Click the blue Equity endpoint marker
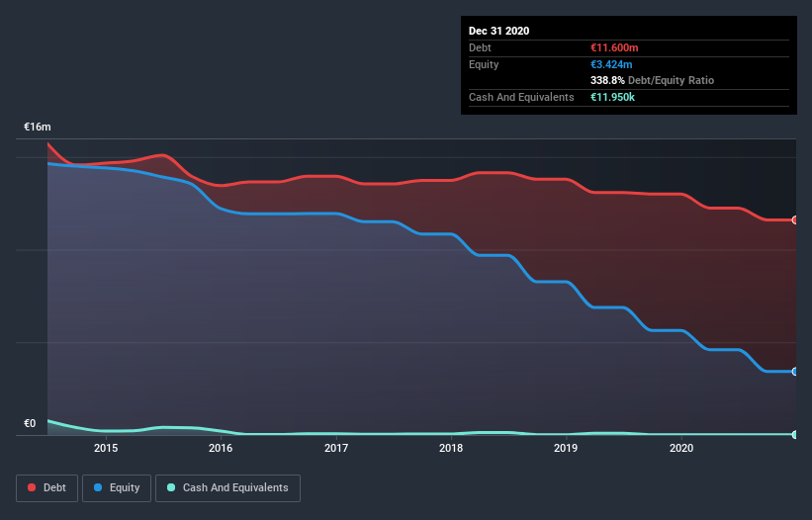 (795, 372)
